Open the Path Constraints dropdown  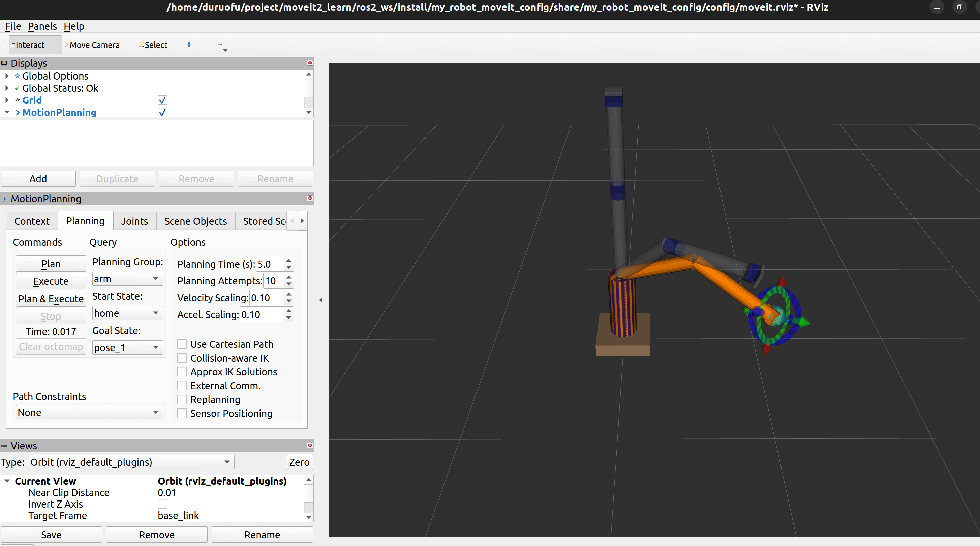pos(89,412)
